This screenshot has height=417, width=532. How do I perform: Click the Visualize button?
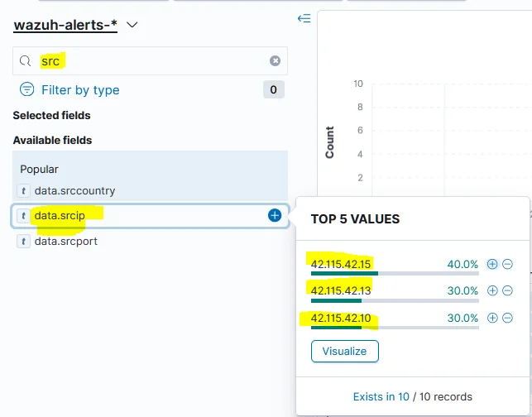pos(345,351)
